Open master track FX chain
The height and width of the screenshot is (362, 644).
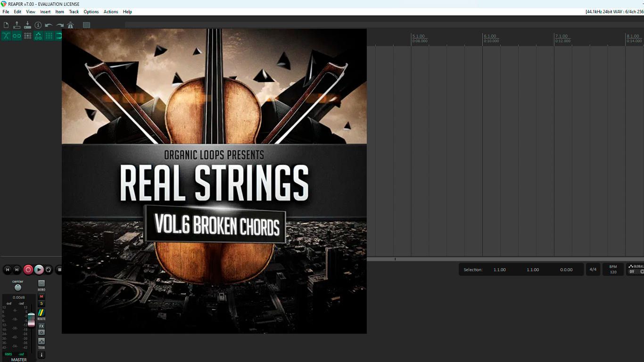pyautogui.click(x=41, y=326)
